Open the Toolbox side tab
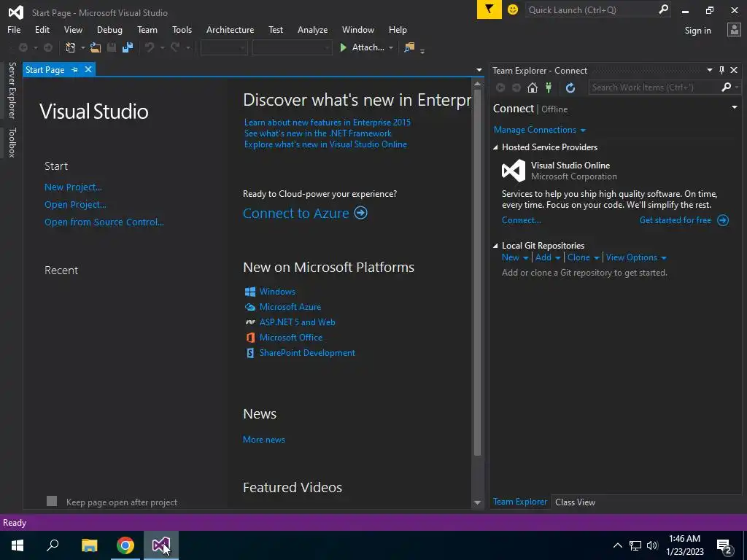The width and height of the screenshot is (747, 560). click(12, 142)
